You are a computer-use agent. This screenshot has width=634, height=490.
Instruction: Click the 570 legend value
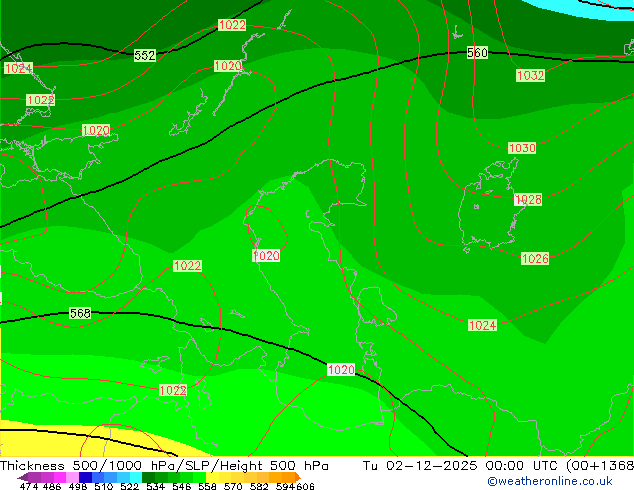point(233,486)
